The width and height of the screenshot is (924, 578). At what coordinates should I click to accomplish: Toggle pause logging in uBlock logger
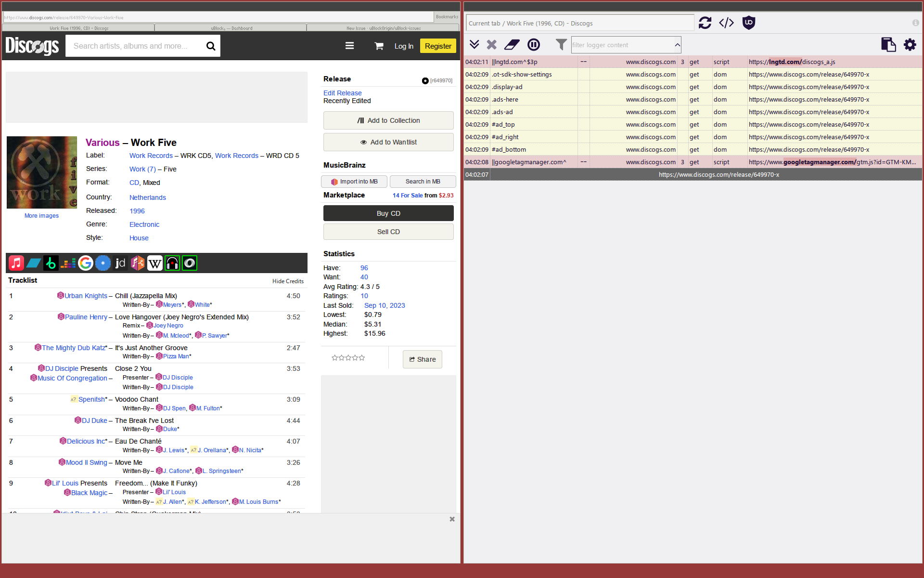[x=533, y=44]
